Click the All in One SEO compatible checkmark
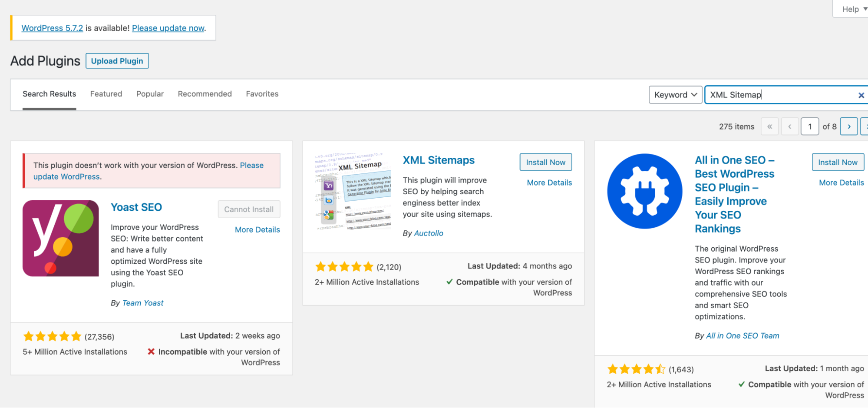Screen dimensions: 868x408 pos(742,384)
